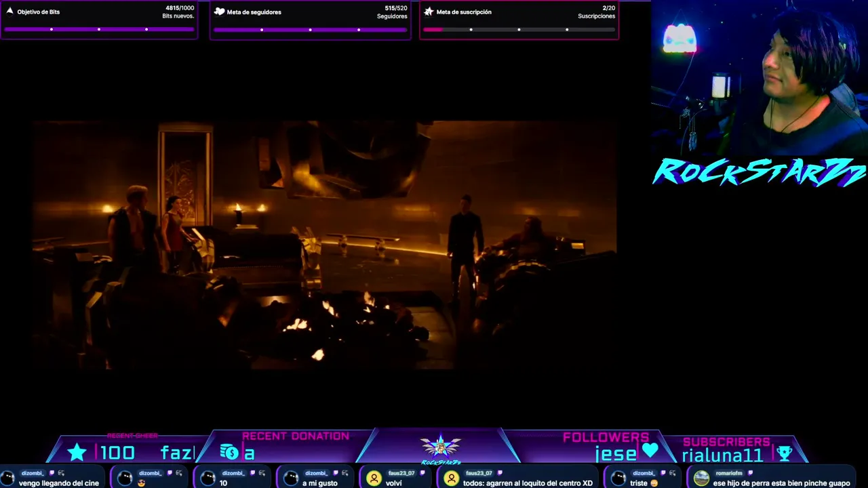Click the Recent Donation coin stack icon

(229, 453)
